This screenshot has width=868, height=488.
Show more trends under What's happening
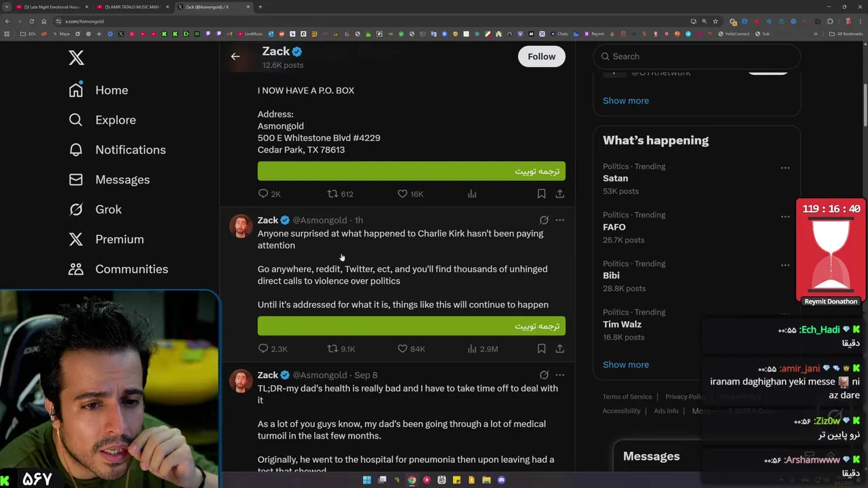tap(626, 365)
